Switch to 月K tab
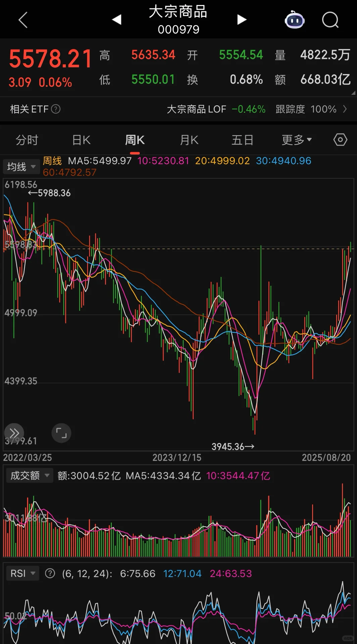Image resolution: width=357 pixels, height=644 pixels. click(x=189, y=140)
